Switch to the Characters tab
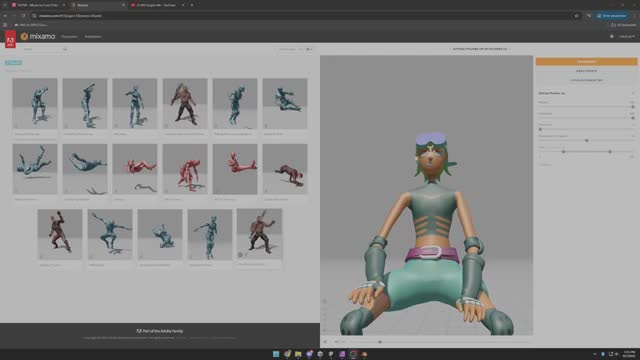Viewport: 640px width, 360px height. [69, 36]
